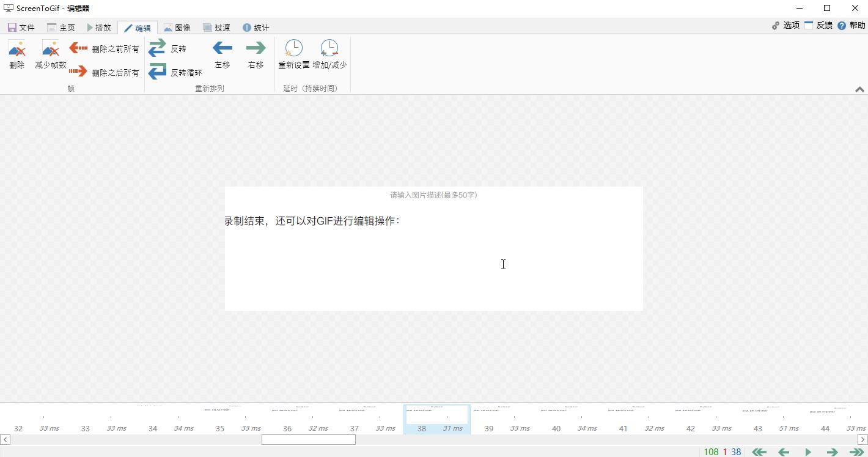
Task: Select the 删除 (Delete frame) tool
Action: tap(17, 54)
